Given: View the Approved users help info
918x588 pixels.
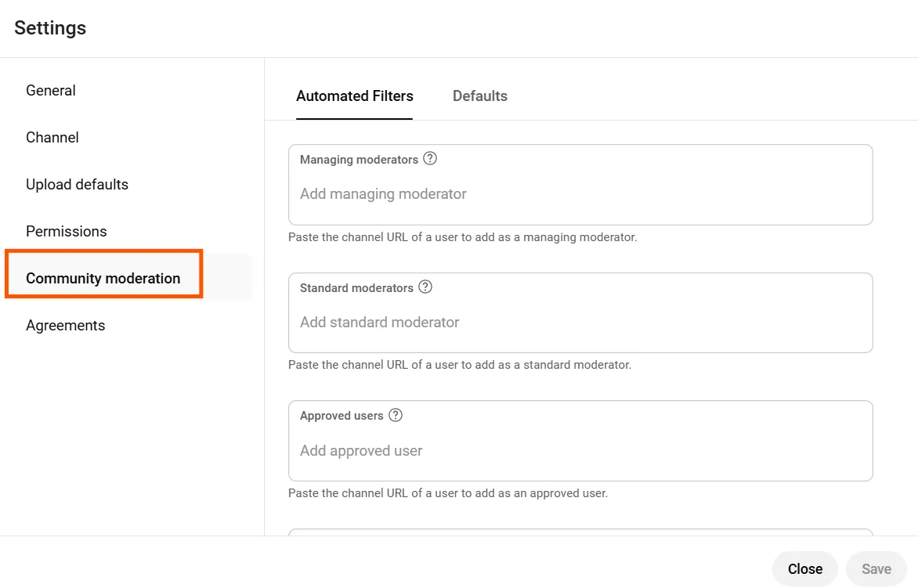Looking at the screenshot, I should (x=396, y=416).
